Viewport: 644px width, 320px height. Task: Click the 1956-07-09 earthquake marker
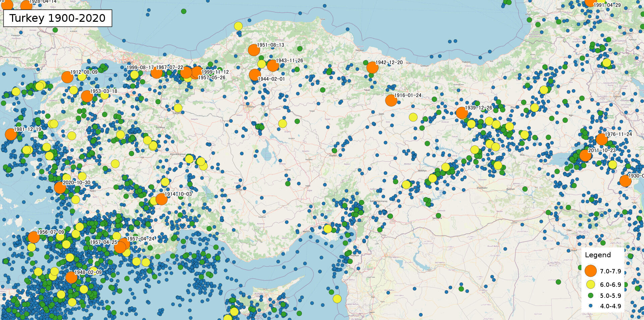coord(34,237)
